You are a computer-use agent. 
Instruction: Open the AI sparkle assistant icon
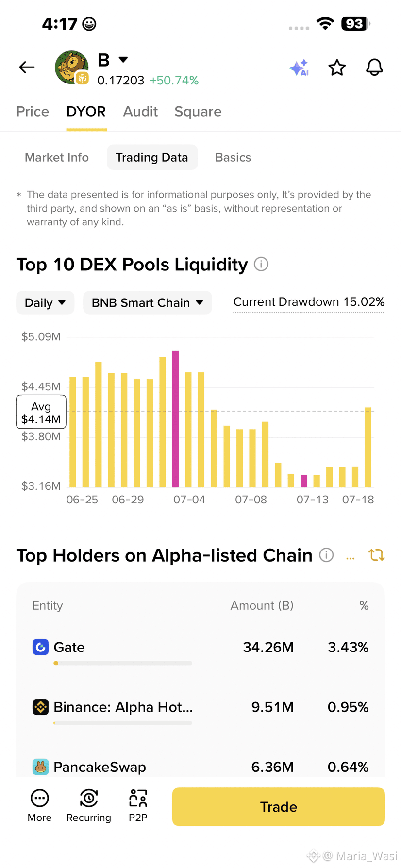[300, 68]
